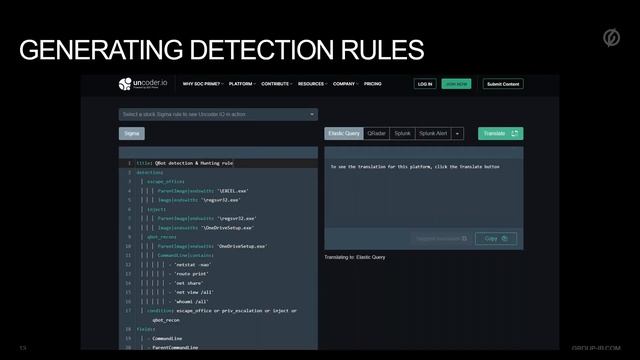Click the 'Translating to: Elastic Query' label
Viewport: 640px width, 360px height.
click(355, 257)
